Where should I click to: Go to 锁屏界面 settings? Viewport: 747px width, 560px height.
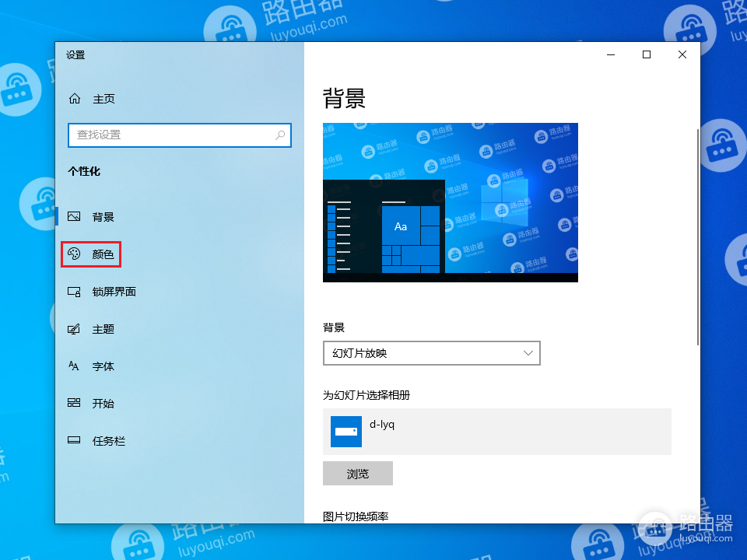tap(114, 292)
